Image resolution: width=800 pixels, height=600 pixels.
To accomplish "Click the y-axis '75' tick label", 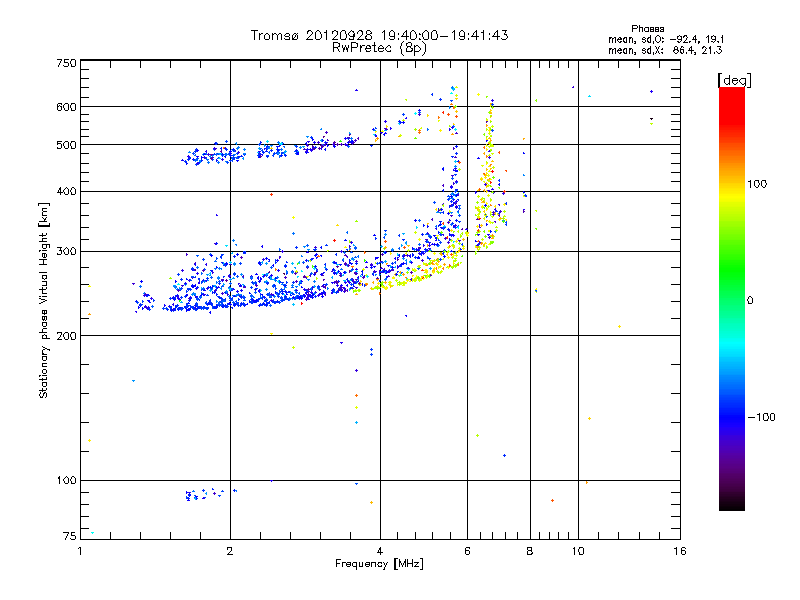I will coord(70,536).
